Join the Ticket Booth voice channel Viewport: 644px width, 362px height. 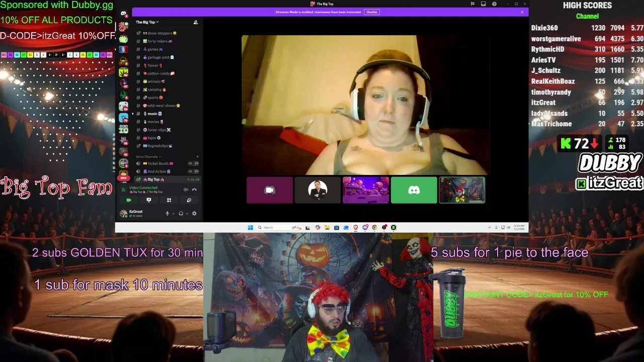pos(167,163)
